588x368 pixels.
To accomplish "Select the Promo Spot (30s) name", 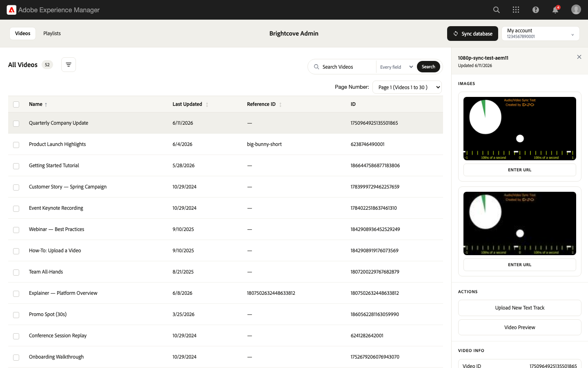I will (48, 314).
